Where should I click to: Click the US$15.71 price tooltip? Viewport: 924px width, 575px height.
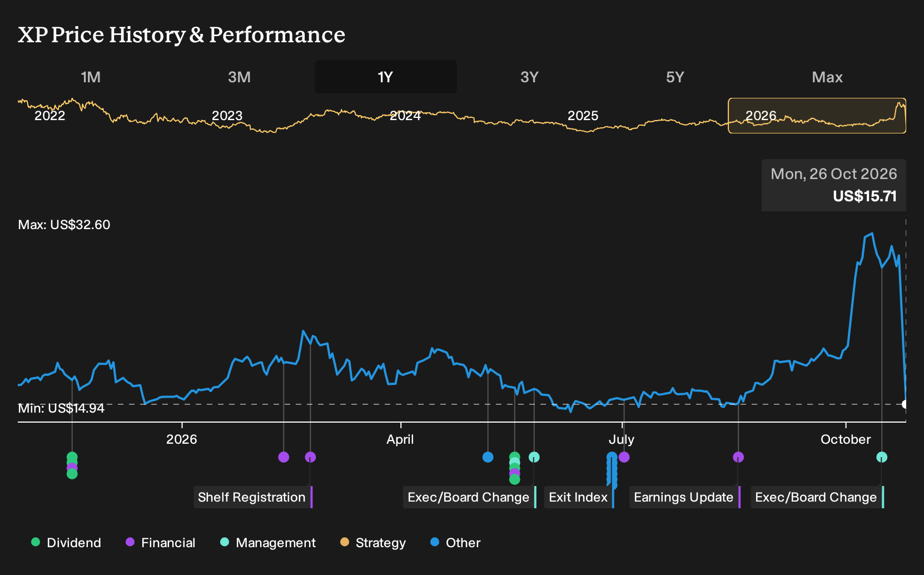point(834,185)
